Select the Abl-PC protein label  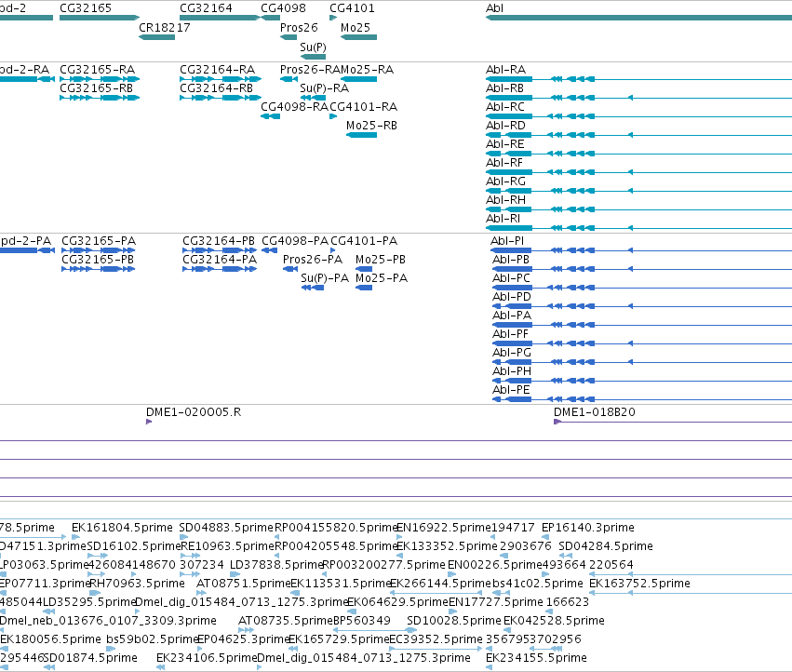pyautogui.click(x=512, y=278)
